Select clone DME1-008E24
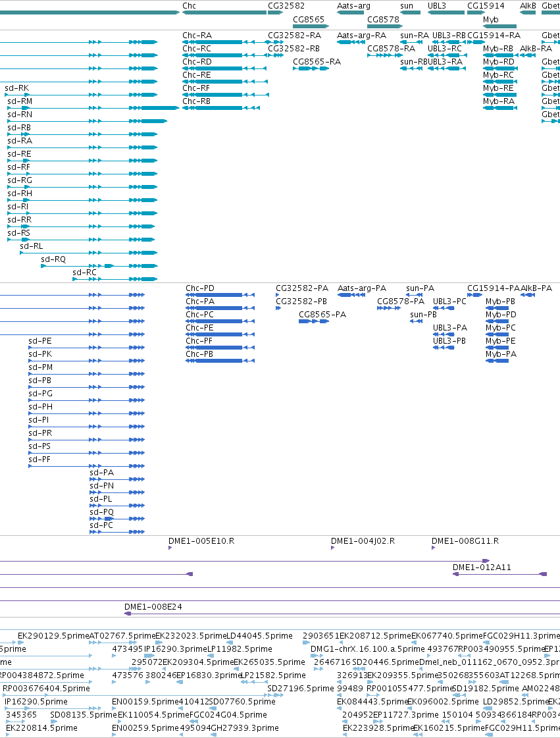The width and height of the screenshot is (560, 738). (153, 607)
